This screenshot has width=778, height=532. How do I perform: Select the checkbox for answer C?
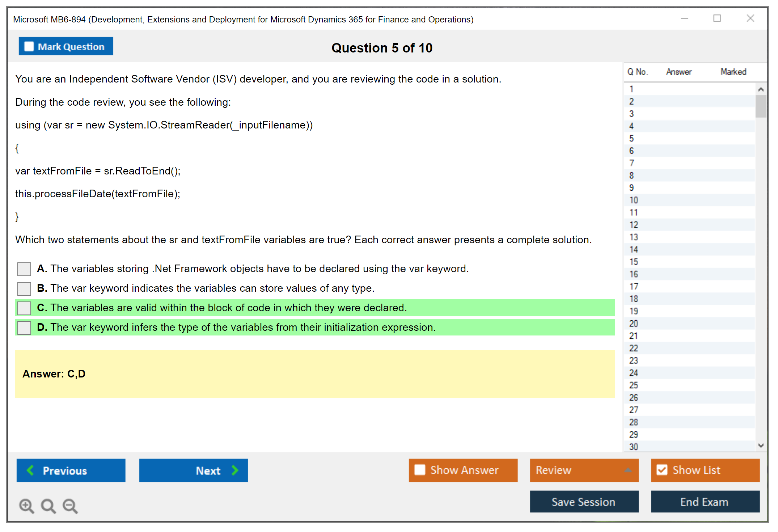(24, 308)
